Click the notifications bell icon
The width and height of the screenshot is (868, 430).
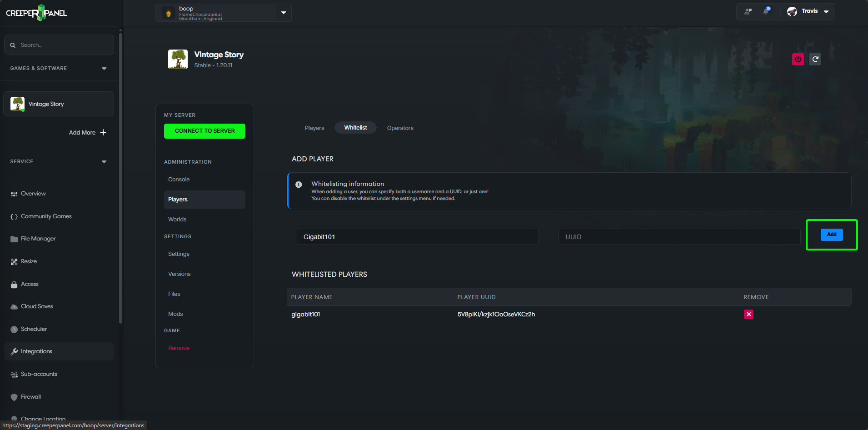click(767, 11)
